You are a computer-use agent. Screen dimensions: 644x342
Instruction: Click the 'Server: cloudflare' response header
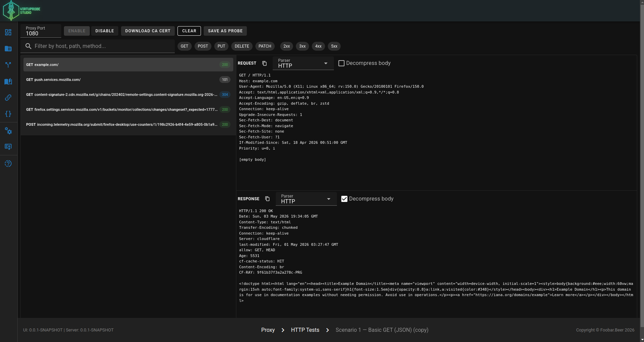coord(259,239)
